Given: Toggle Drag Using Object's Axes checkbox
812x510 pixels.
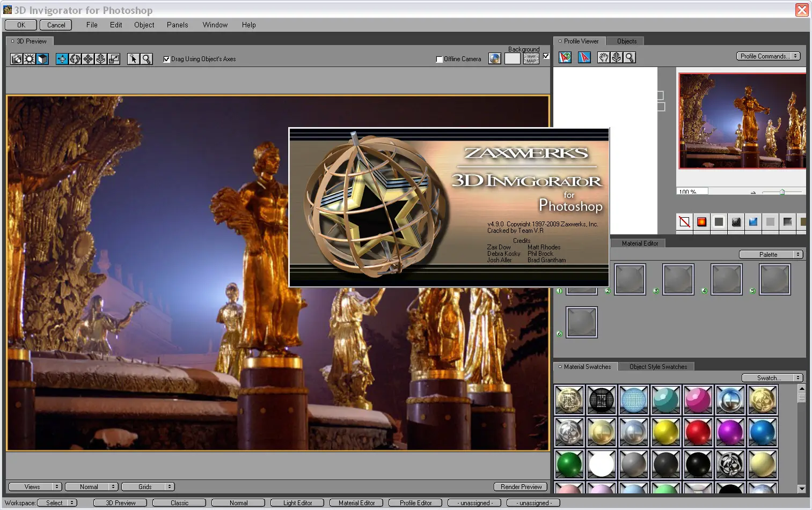Looking at the screenshot, I should tap(166, 59).
